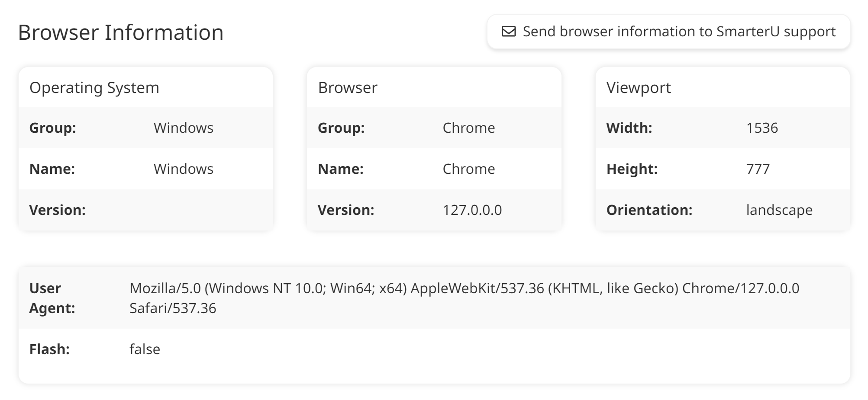Click the orientation value landscape

779,210
